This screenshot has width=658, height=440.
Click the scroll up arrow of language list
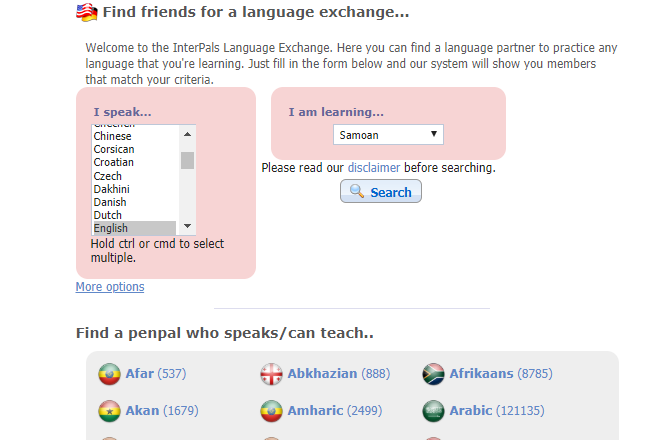187,132
